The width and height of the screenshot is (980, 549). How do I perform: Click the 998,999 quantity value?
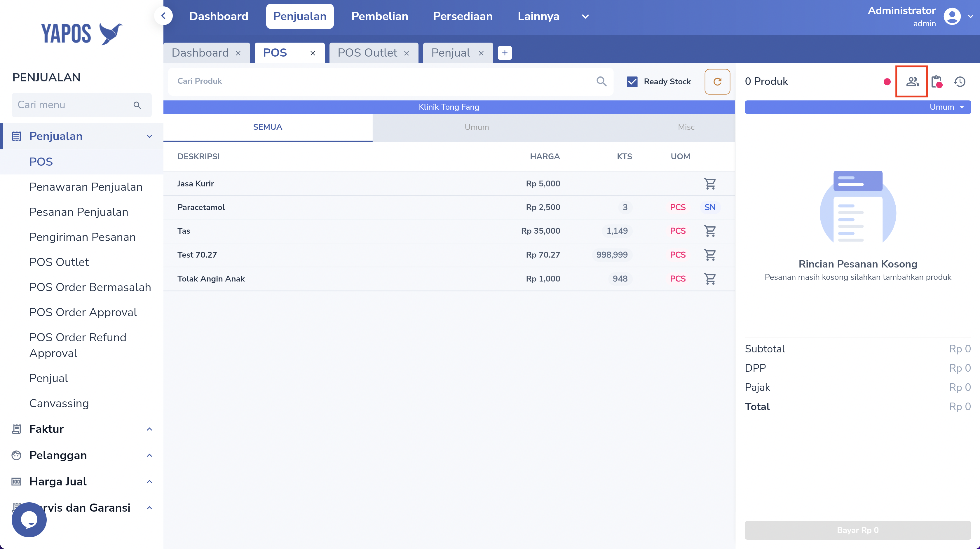[x=612, y=255]
